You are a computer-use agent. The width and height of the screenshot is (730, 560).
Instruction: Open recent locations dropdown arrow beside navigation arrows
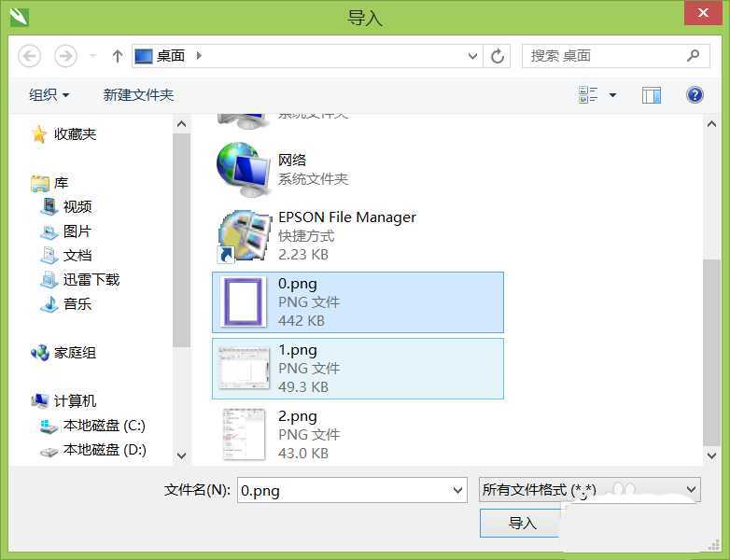[92, 56]
